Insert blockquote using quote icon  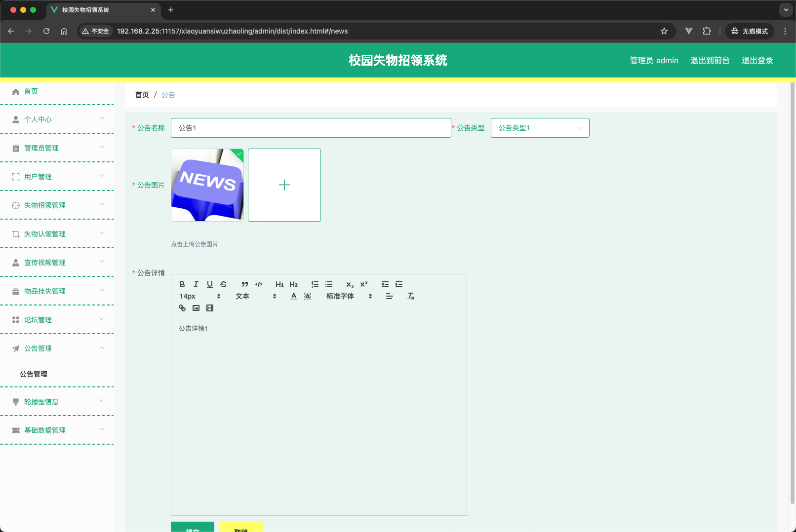click(245, 284)
